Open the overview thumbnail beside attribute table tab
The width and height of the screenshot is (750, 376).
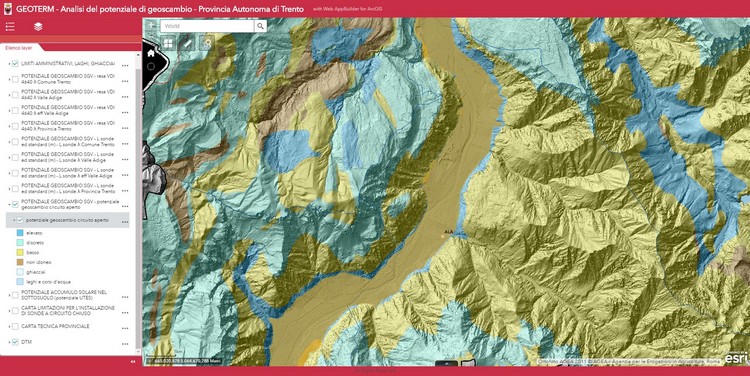[x=468, y=364]
